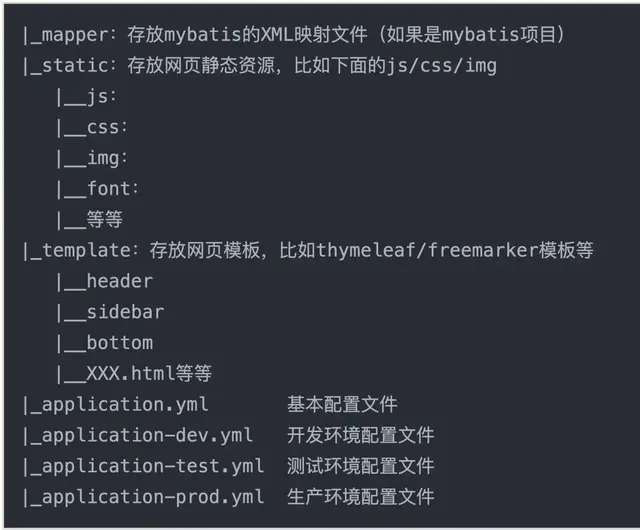640x530 pixels.
Task: Click the 开发环境配置文件 description
Action: point(360,436)
